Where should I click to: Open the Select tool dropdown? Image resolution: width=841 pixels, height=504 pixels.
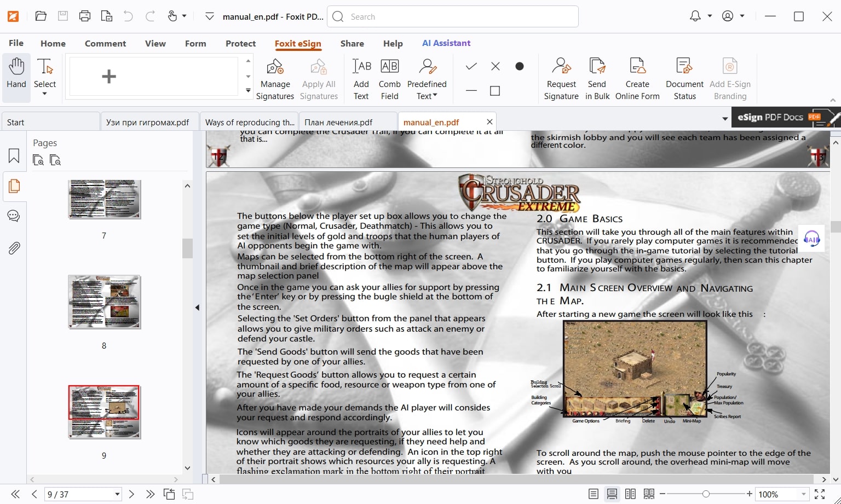coord(45,94)
